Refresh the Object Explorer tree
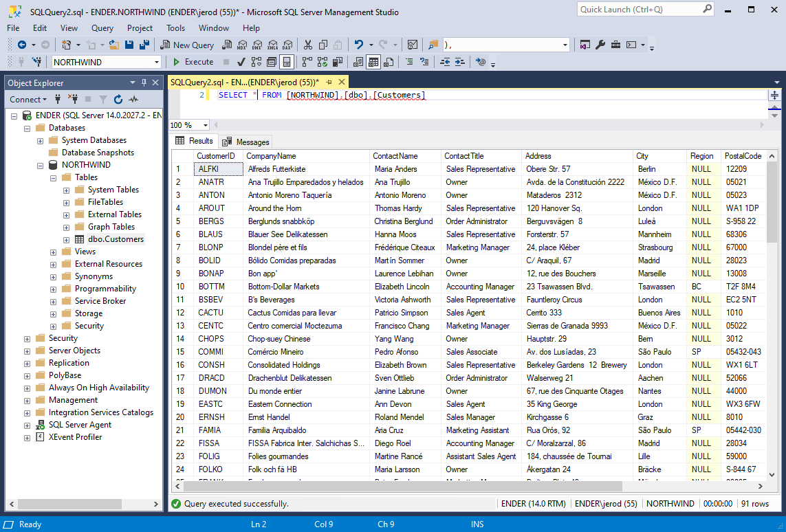Viewport: 786px width, 532px height. pyautogui.click(x=118, y=99)
